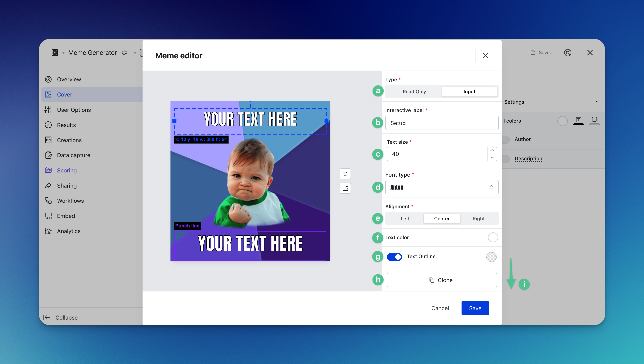The height and width of the screenshot is (364, 644).
Task: Collapse the sidebar with the arrow icon
Action: point(47,317)
